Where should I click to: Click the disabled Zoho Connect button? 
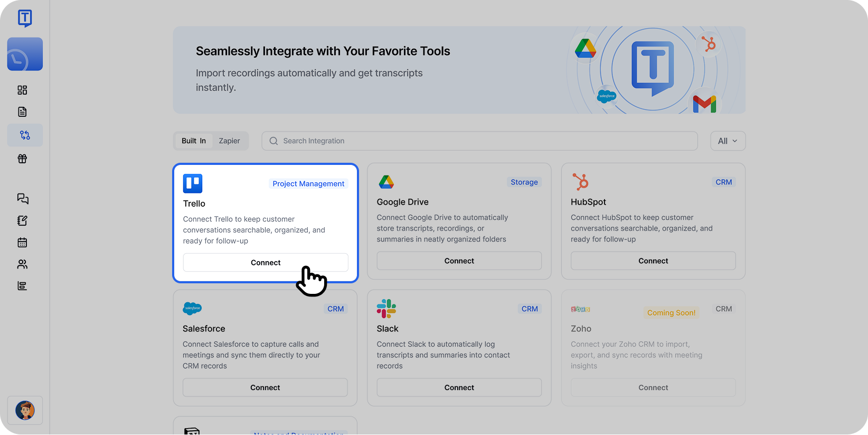[653, 387]
